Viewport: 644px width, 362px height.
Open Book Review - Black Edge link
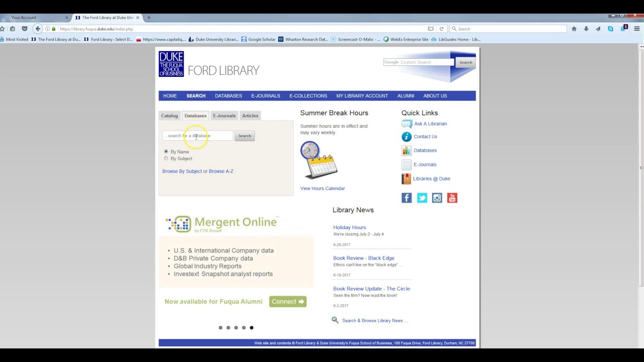(364, 258)
